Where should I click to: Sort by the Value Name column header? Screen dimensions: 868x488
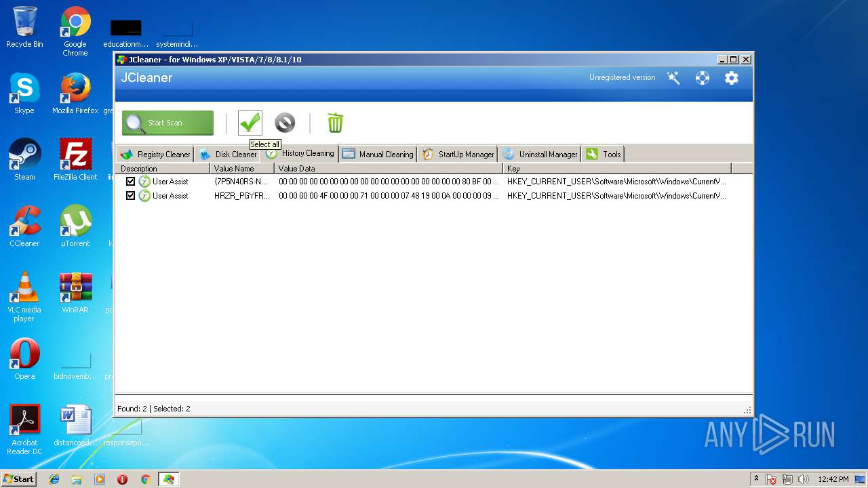242,168
